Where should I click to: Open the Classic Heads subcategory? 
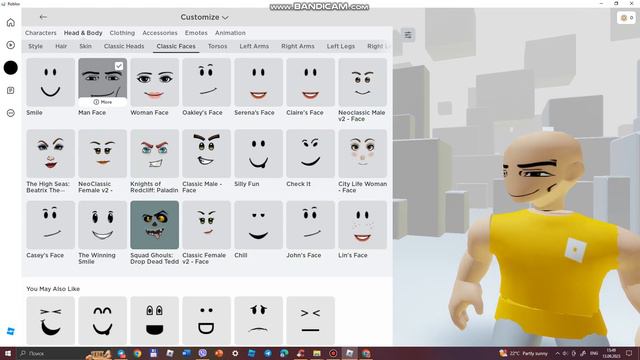click(x=124, y=46)
